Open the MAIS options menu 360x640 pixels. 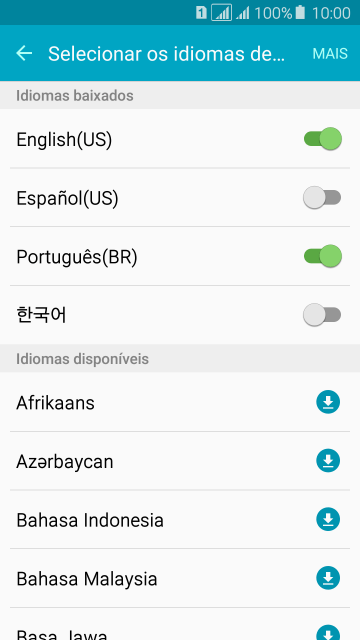tap(330, 53)
